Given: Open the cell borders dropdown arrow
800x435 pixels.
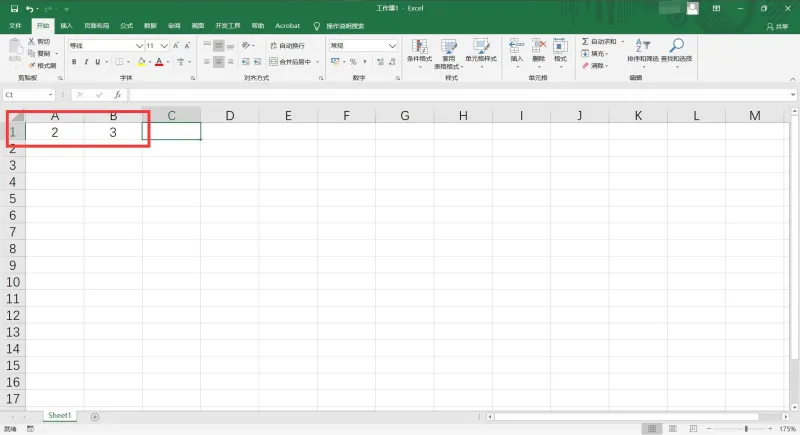Looking at the screenshot, I should pyautogui.click(x=129, y=62).
